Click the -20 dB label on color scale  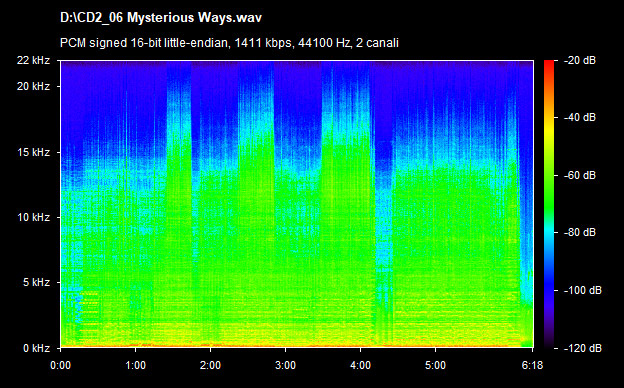click(x=580, y=60)
